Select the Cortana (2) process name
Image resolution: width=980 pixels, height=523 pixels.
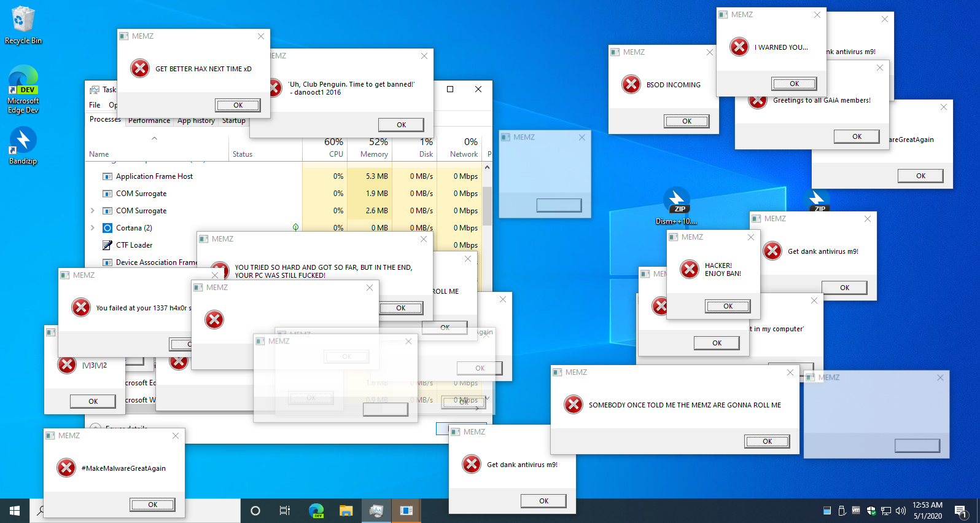point(134,228)
